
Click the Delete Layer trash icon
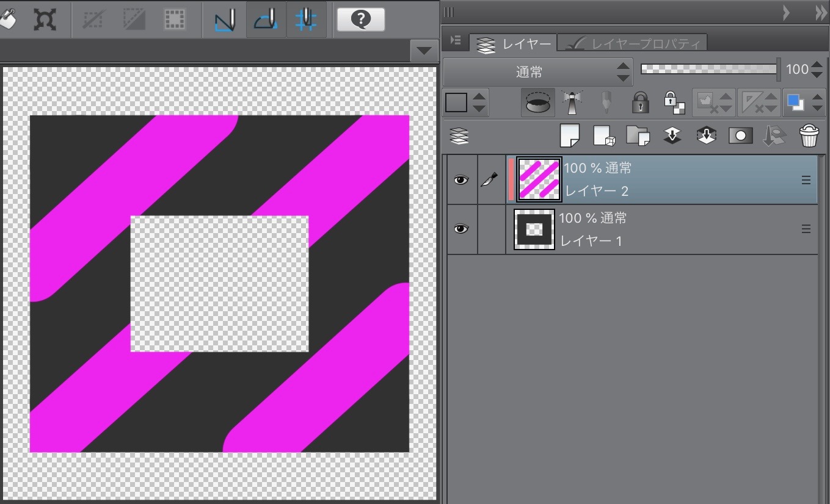[x=809, y=135]
